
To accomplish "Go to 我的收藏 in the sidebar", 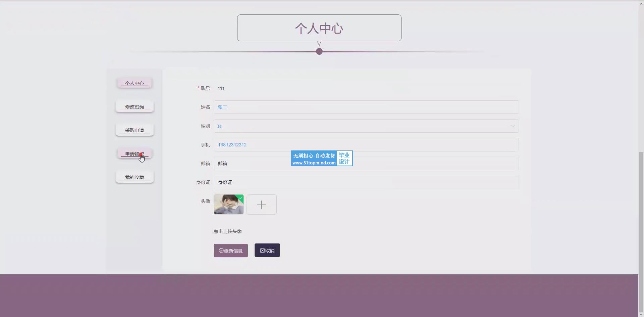I will [x=135, y=177].
